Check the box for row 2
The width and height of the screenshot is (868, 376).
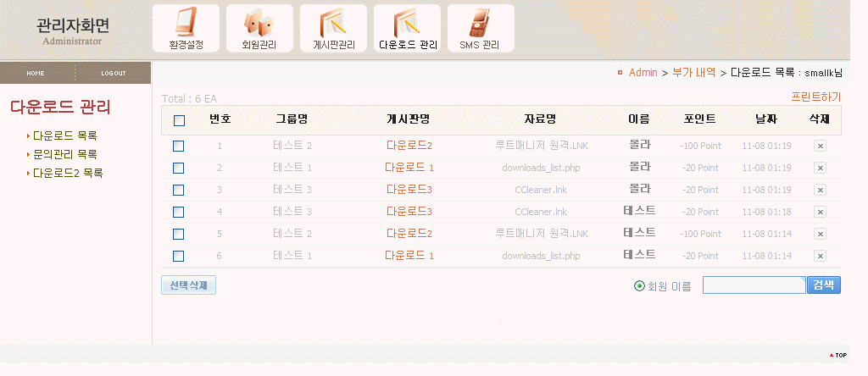pos(178,168)
